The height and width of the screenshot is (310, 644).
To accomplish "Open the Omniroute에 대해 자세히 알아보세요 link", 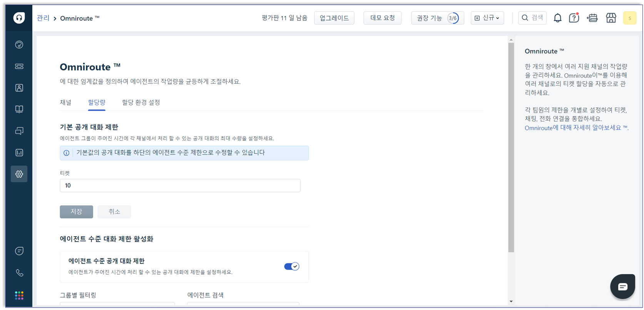I will [x=576, y=128].
